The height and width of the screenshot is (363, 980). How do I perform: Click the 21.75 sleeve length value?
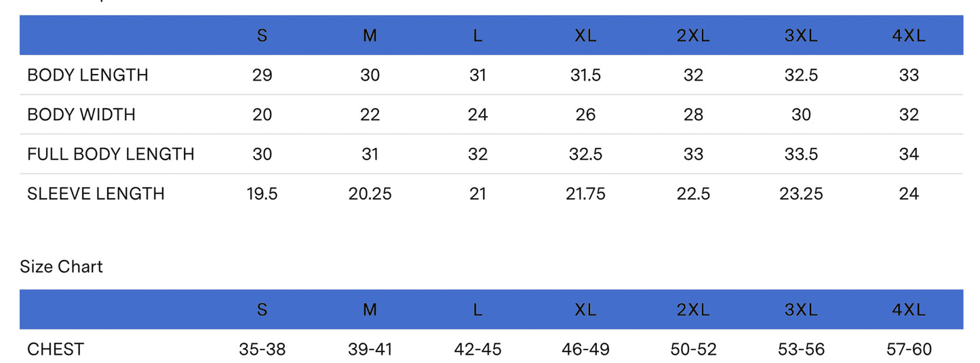tap(585, 194)
